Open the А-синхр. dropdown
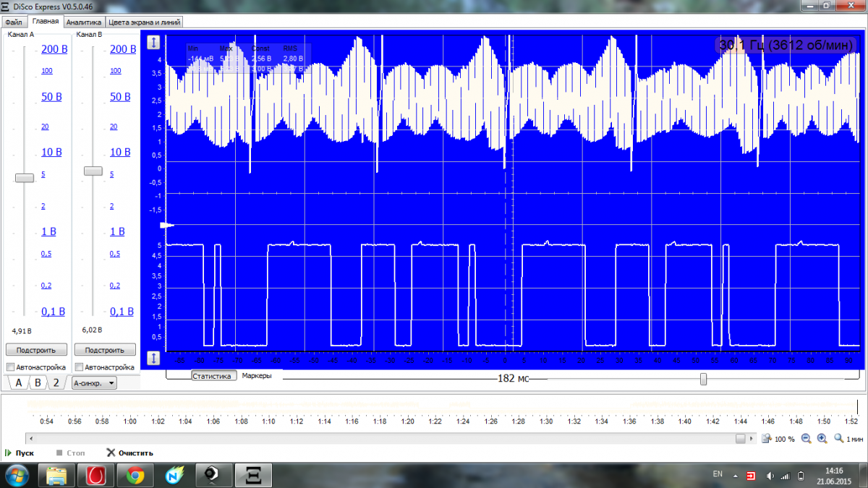 point(94,383)
